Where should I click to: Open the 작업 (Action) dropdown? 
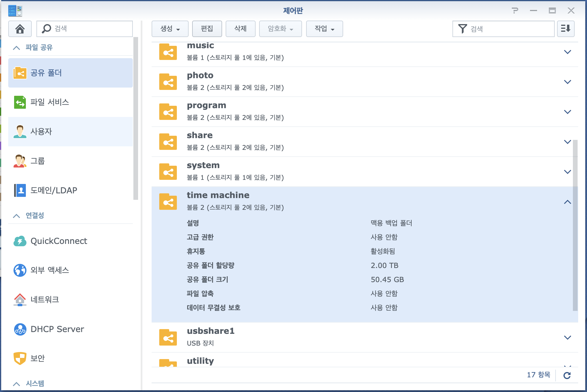click(324, 29)
